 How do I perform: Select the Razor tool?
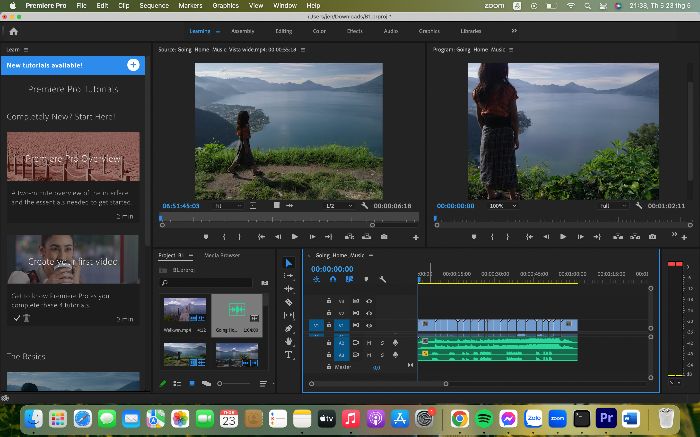(x=288, y=302)
